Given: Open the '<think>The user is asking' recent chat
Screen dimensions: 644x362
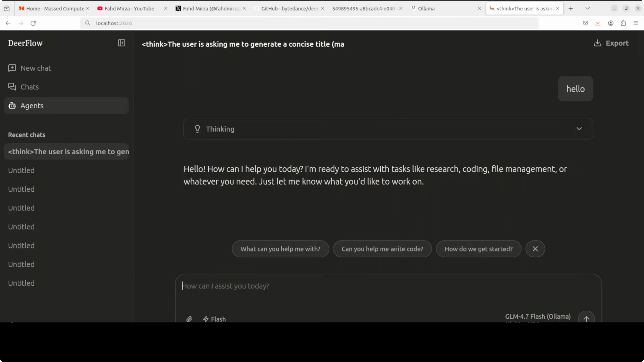Looking at the screenshot, I should [68, 152].
